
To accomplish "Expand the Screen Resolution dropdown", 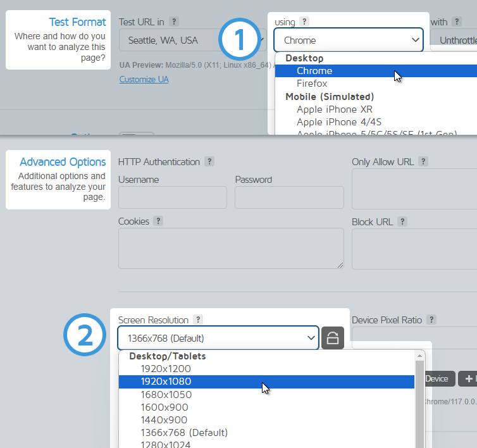I will point(218,338).
